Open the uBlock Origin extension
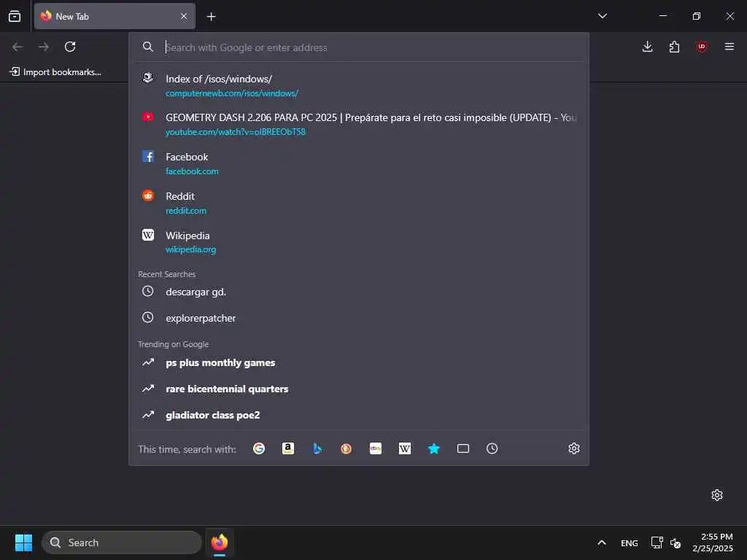 point(702,47)
